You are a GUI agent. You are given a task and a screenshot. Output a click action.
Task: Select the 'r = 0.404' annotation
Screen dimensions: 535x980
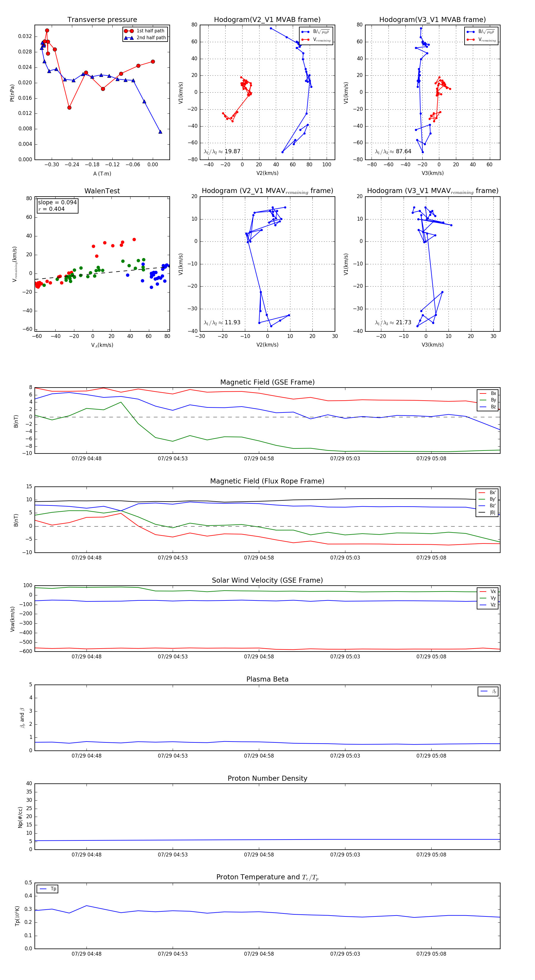[51, 209]
